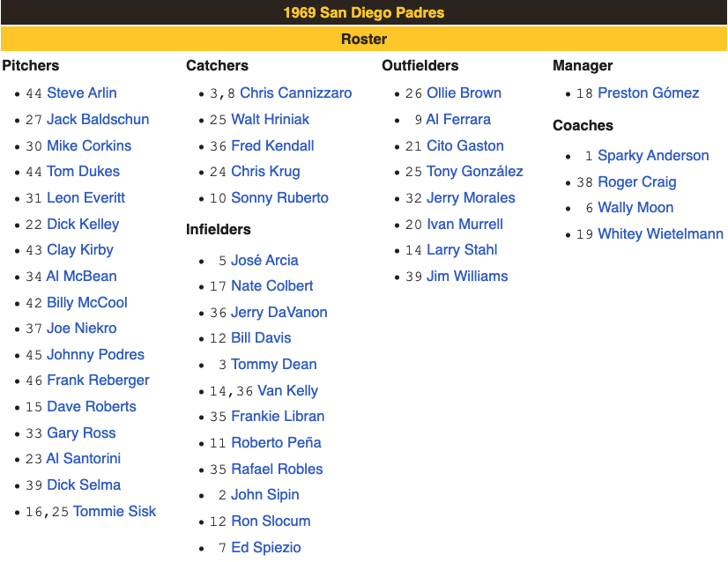Viewport: 728px width, 562px height.
Task: Open manager Preston Gómez's link
Action: coord(649,92)
